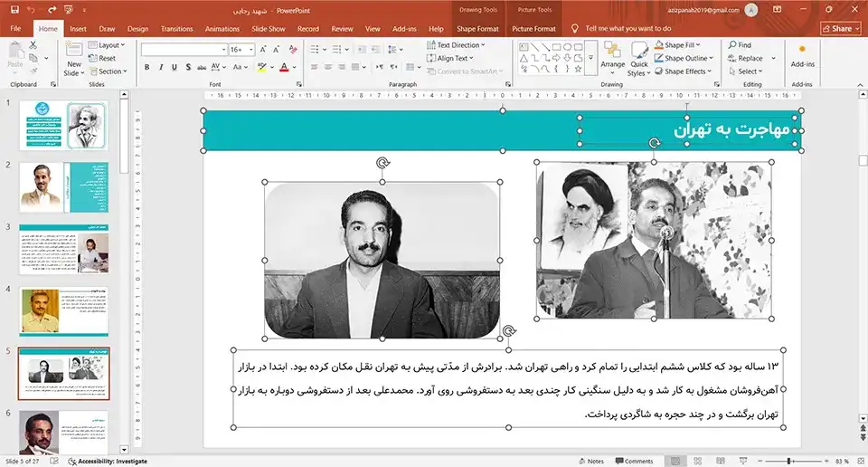Toggle text Shadow formatting

click(188, 67)
